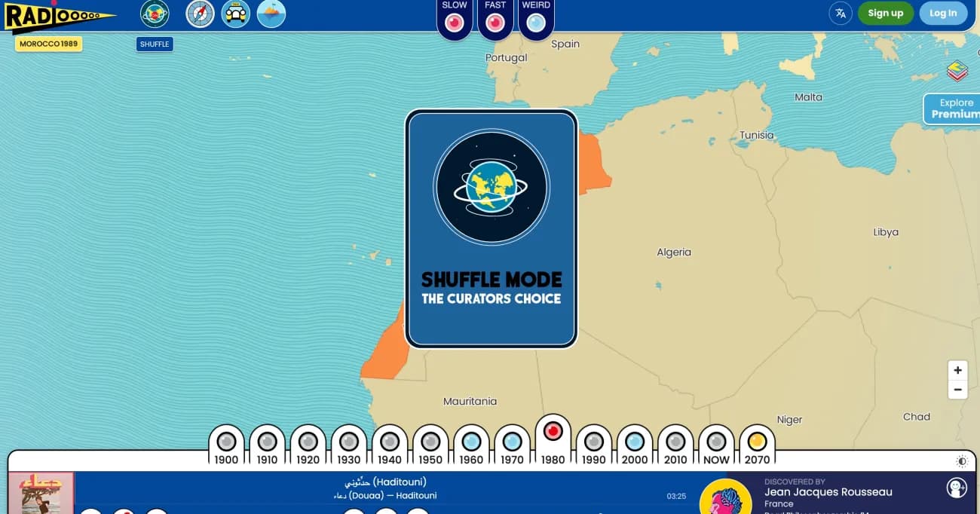Toggle the WEIRD mood filter
Image resolution: width=980 pixels, height=514 pixels.
point(536,23)
